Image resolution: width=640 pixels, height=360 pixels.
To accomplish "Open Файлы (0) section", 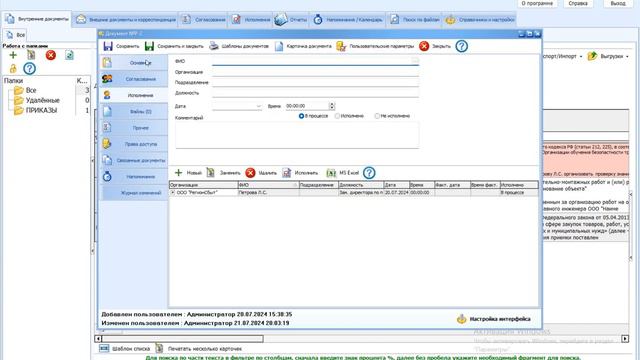I will [134, 111].
